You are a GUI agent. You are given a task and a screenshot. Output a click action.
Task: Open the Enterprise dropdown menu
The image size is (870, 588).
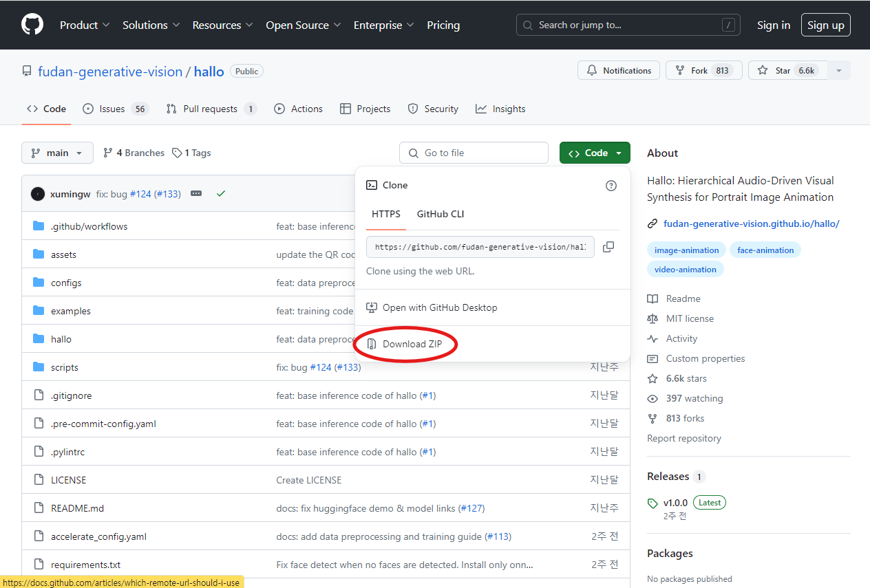(384, 25)
